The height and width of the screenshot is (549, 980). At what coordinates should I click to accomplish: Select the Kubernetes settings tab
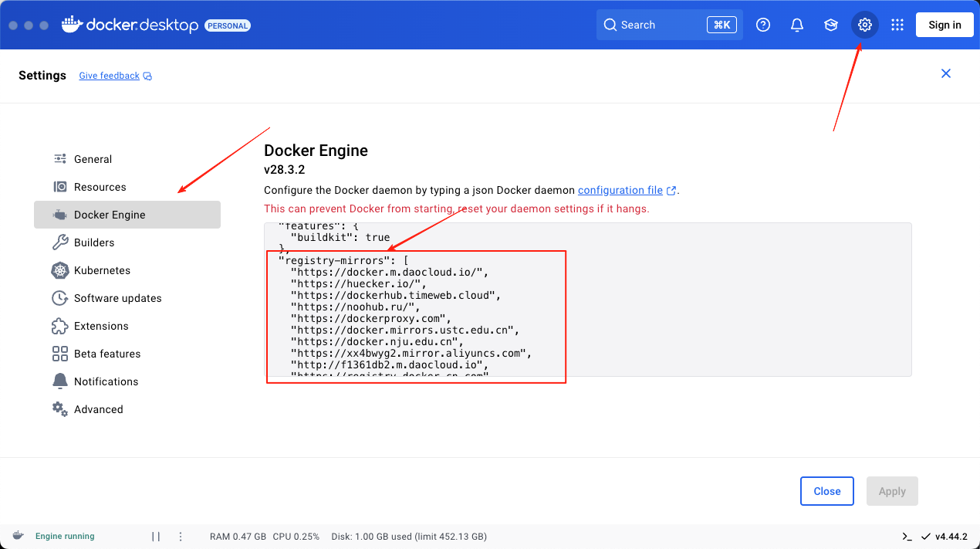click(x=127, y=270)
